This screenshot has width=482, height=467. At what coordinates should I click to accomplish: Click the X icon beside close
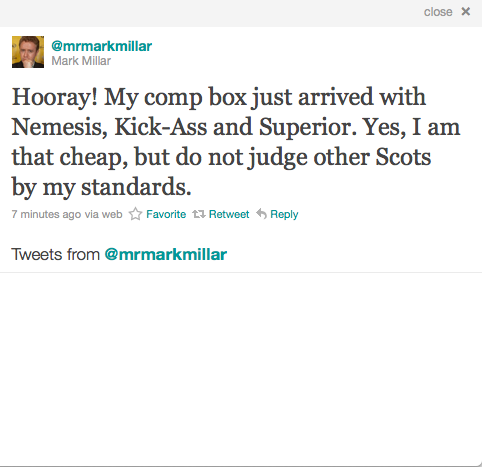pos(466,12)
